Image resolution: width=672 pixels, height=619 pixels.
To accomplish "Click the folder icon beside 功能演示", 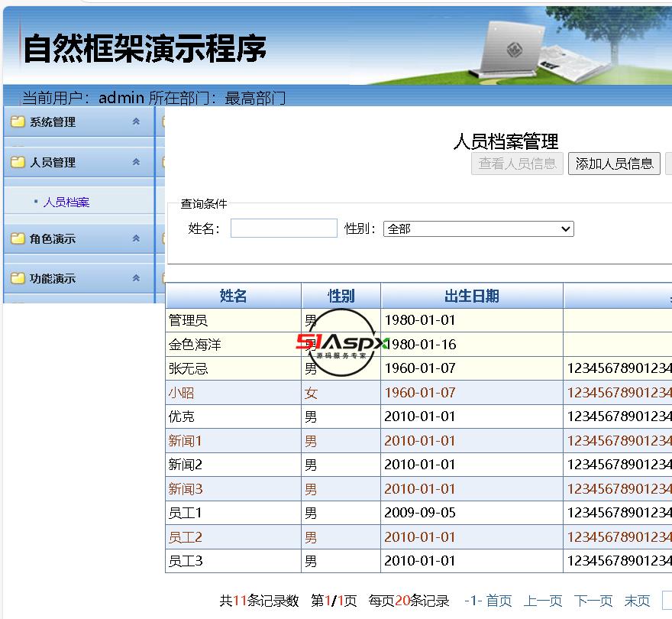I will pos(18,278).
